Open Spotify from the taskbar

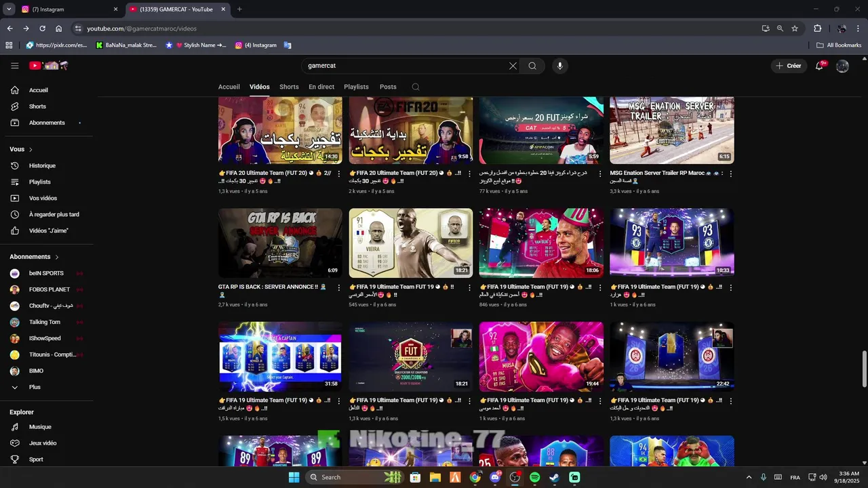point(534,477)
